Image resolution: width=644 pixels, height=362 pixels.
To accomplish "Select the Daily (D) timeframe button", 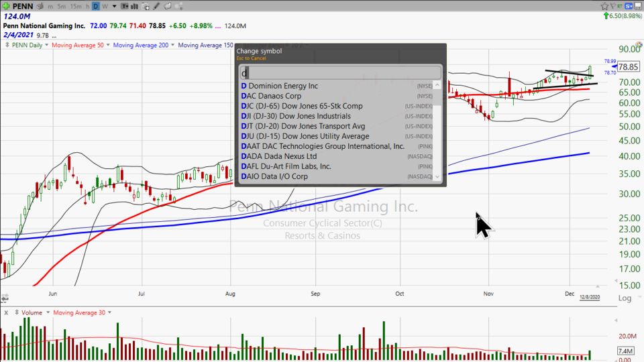I will 96,6.
